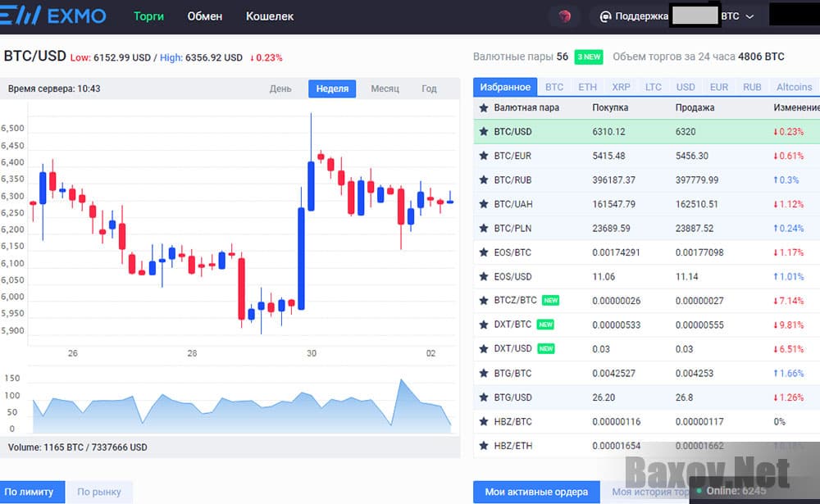Open the Кошелек menu

pos(269,16)
